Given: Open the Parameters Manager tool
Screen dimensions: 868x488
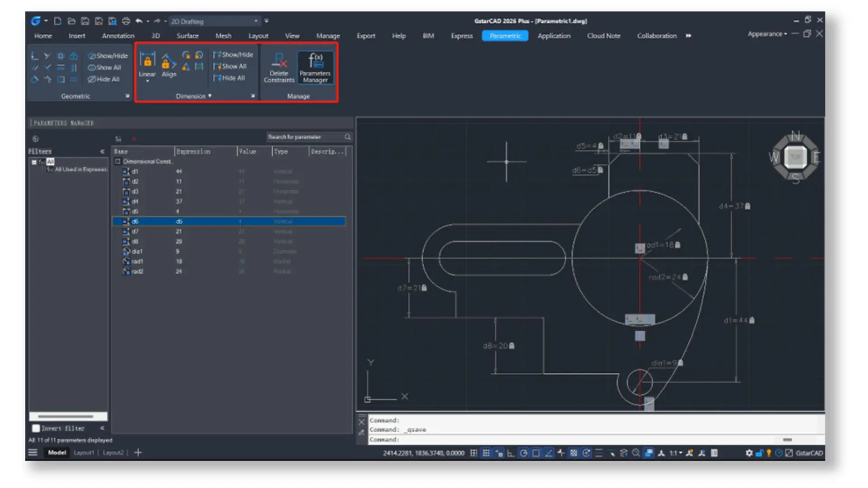Looking at the screenshot, I should (x=315, y=67).
